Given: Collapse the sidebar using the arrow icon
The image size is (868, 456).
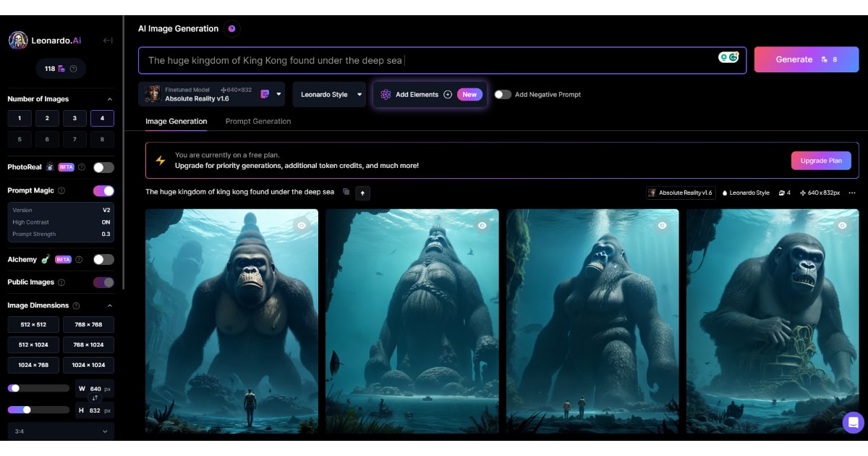Looking at the screenshot, I should click(x=108, y=41).
